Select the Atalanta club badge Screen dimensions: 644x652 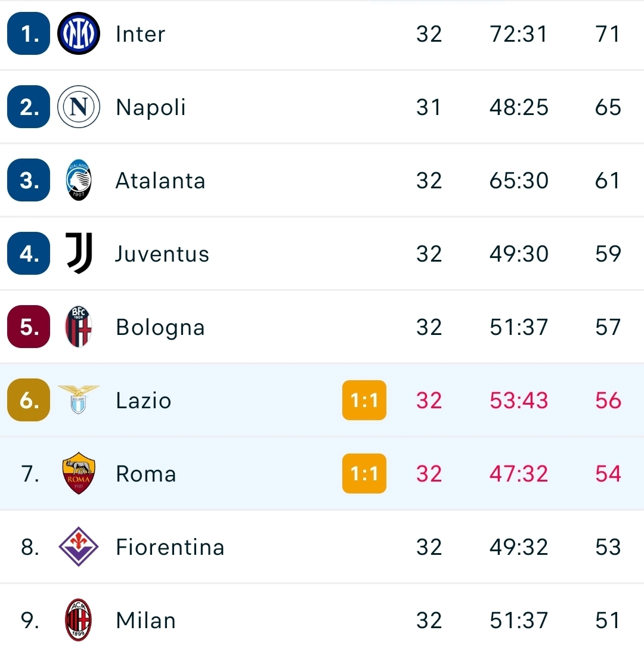(78, 180)
